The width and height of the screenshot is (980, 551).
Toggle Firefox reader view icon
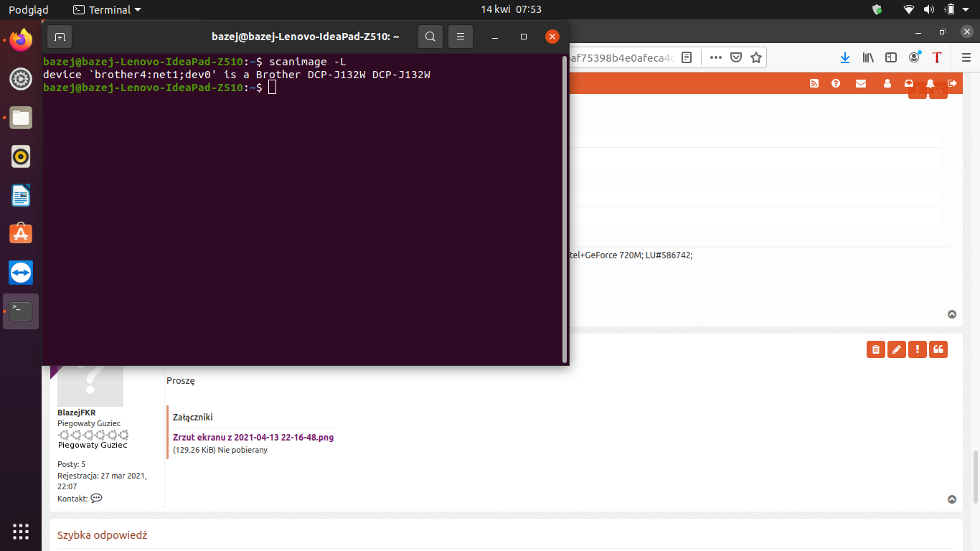[687, 57]
